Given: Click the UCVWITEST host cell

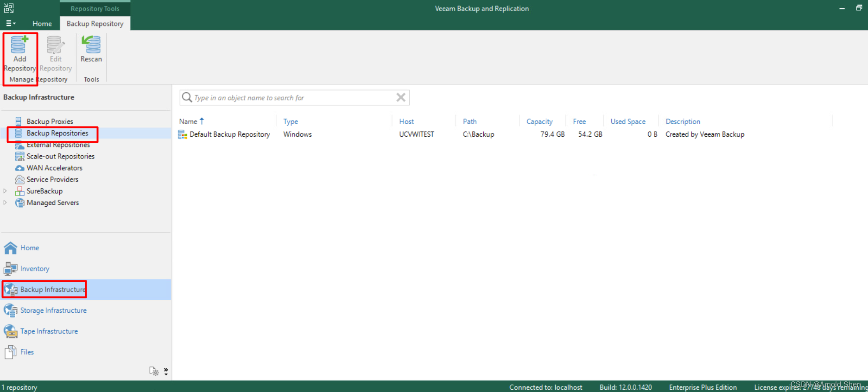Looking at the screenshot, I should coord(417,134).
